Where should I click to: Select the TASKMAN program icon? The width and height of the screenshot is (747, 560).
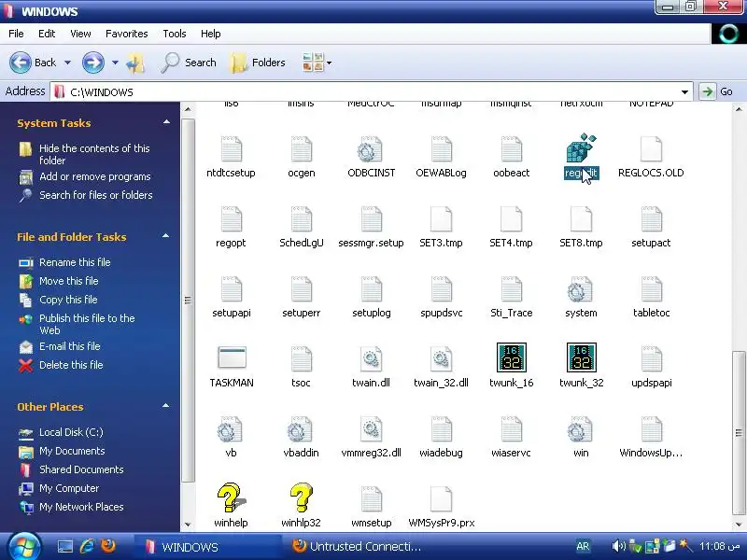click(232, 357)
